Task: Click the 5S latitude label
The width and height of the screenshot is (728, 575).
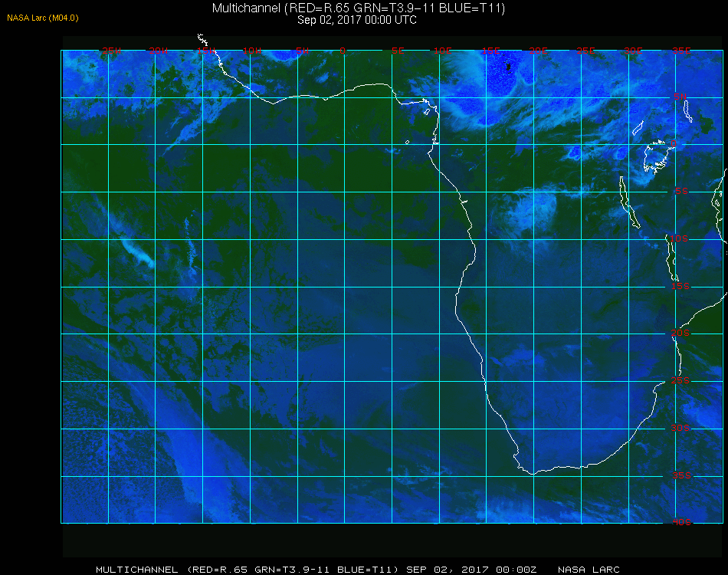Action: tap(681, 191)
